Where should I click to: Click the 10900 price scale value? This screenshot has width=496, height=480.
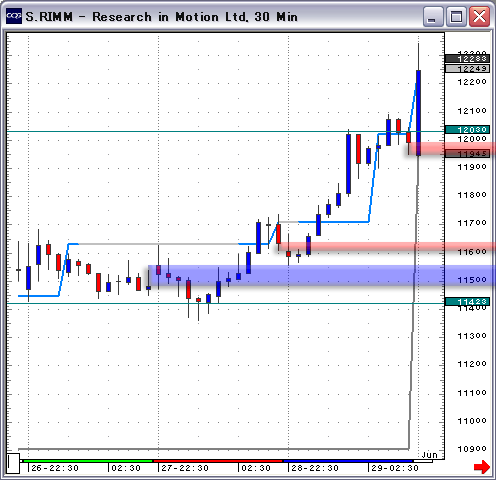(x=472, y=449)
